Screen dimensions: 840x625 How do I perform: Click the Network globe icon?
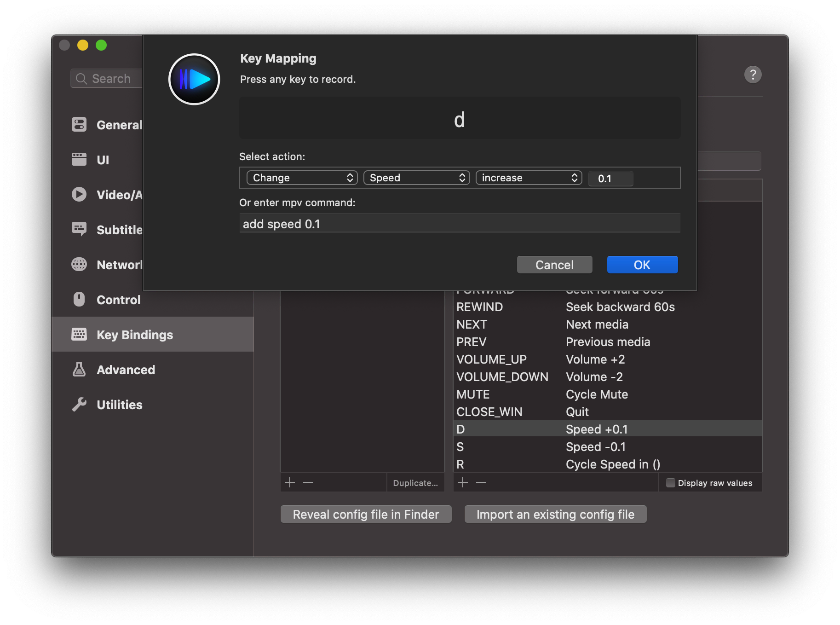(79, 265)
